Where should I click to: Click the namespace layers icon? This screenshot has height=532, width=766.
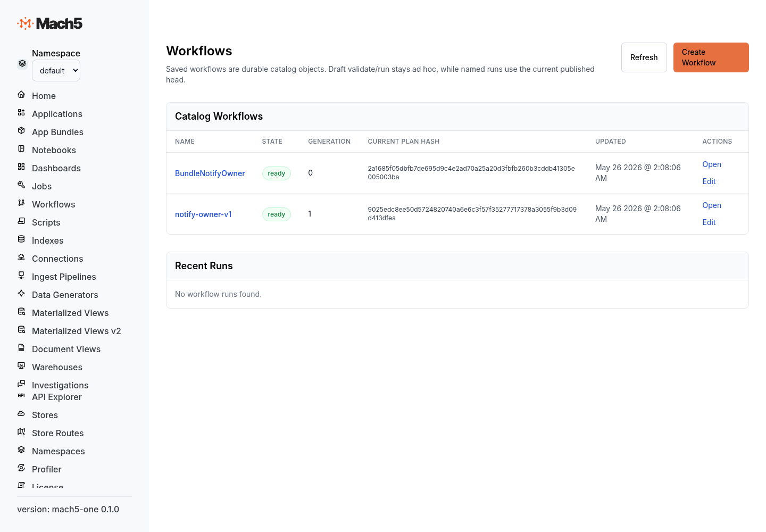tap(22, 63)
